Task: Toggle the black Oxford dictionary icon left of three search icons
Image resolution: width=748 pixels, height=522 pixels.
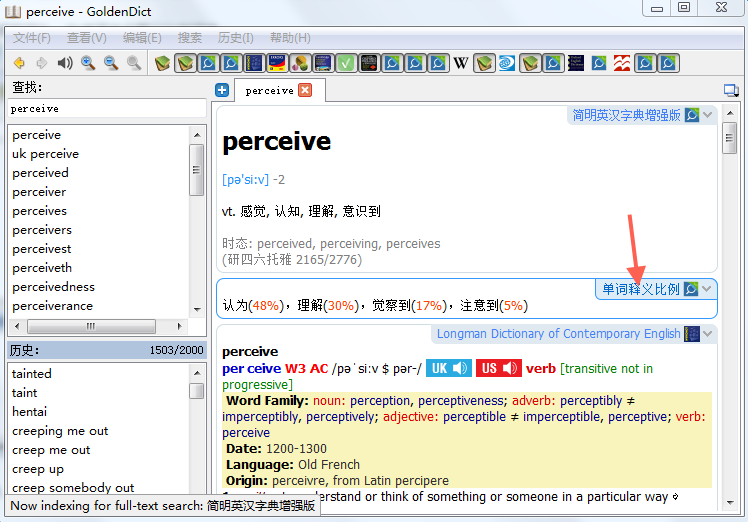Action: (369, 63)
